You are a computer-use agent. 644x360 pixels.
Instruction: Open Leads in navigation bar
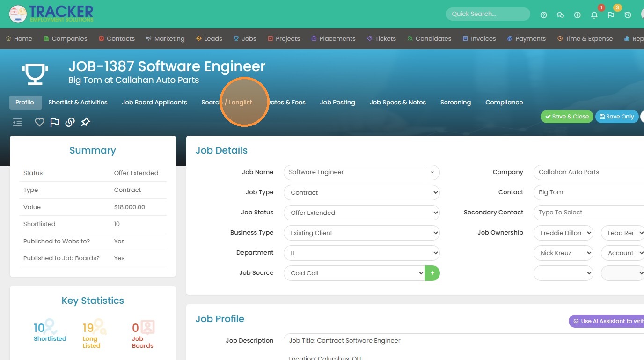pyautogui.click(x=209, y=38)
